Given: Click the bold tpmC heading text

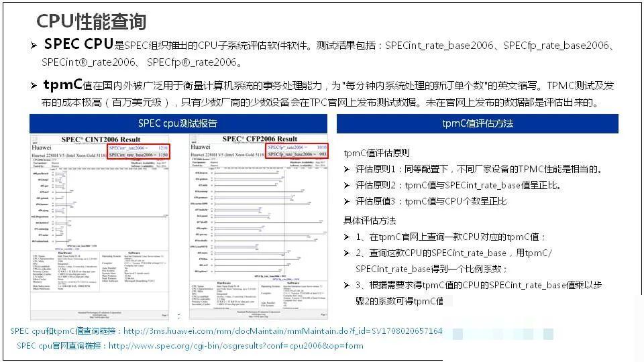Looking at the screenshot, I should [63, 85].
